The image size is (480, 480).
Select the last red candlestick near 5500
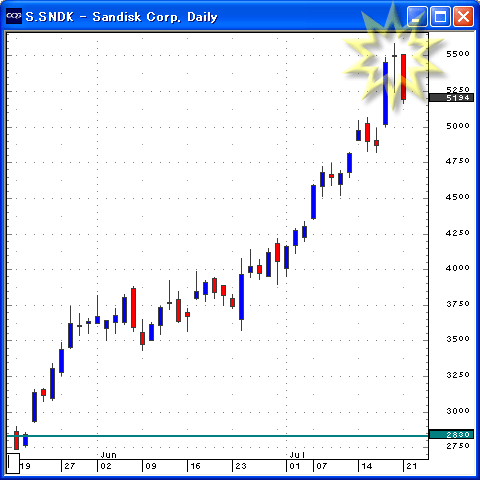tap(403, 77)
